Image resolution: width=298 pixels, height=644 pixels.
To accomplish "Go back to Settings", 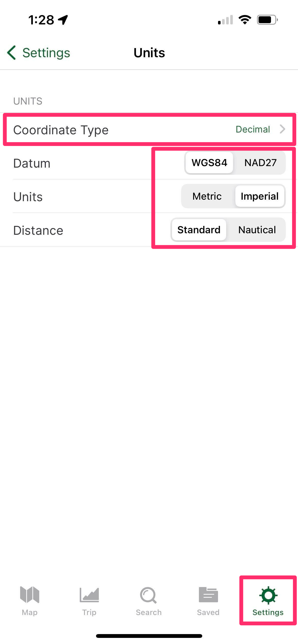I will (39, 53).
